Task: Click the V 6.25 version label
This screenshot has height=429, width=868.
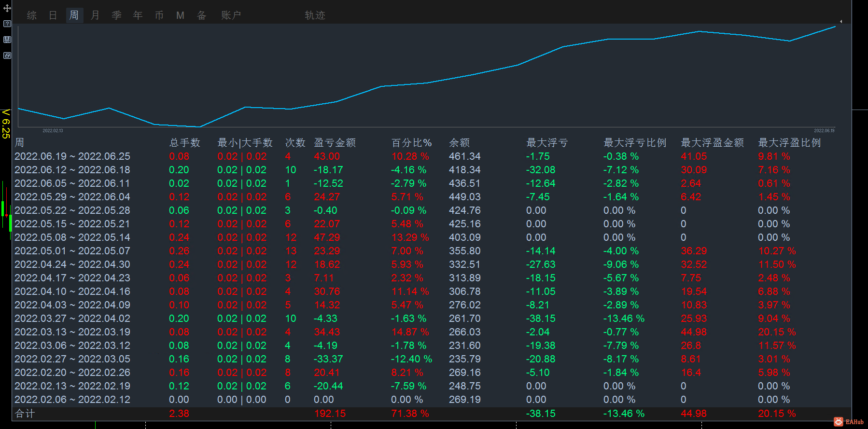Action: click(x=6, y=124)
